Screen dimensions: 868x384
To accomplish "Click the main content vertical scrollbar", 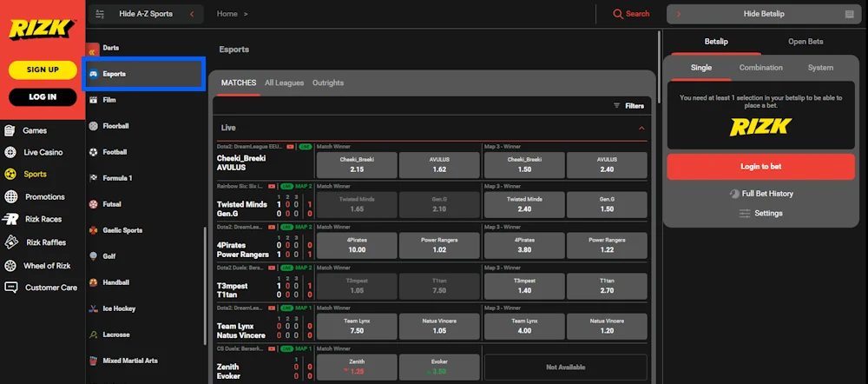I will pos(659,67).
